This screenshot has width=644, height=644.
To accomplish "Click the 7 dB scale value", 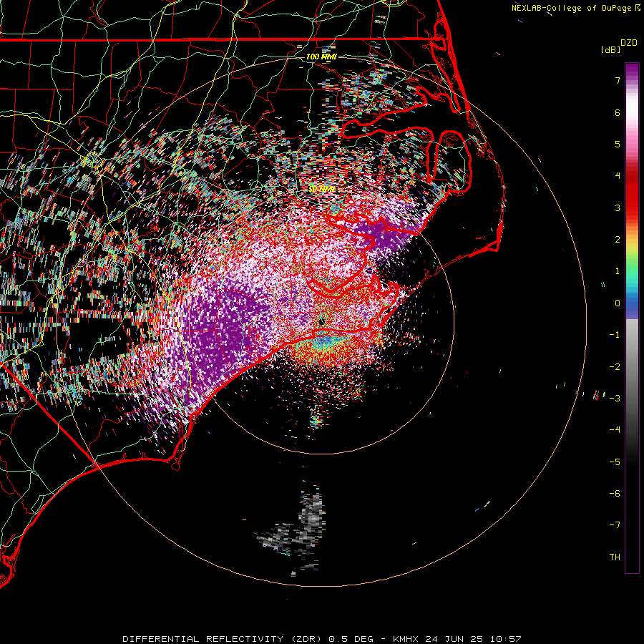I will click(618, 80).
